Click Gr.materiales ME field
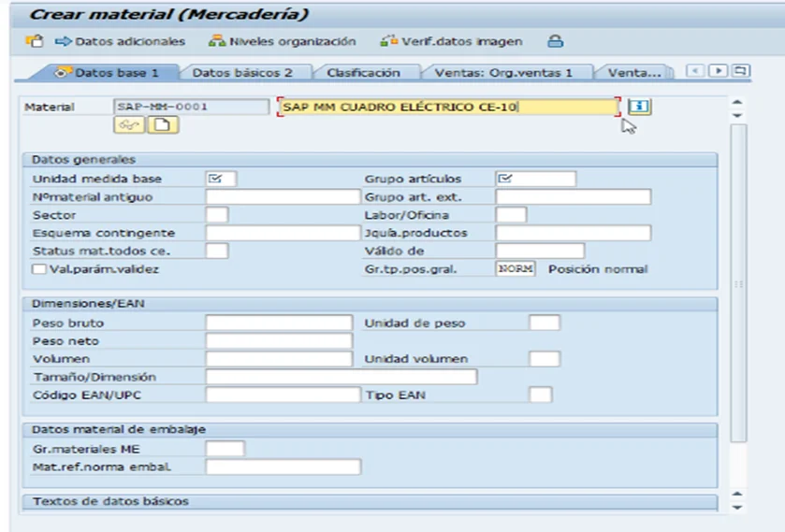The width and height of the screenshot is (785, 532). 225,449
